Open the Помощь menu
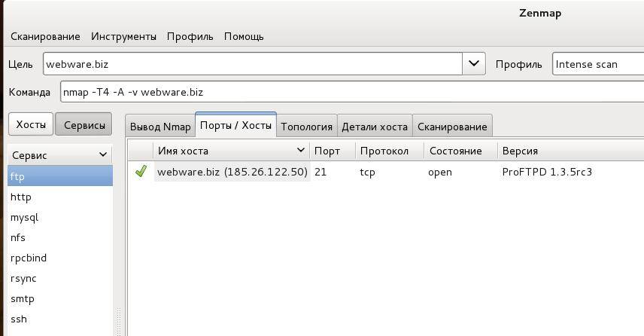This screenshot has width=644, height=336. pyautogui.click(x=244, y=36)
